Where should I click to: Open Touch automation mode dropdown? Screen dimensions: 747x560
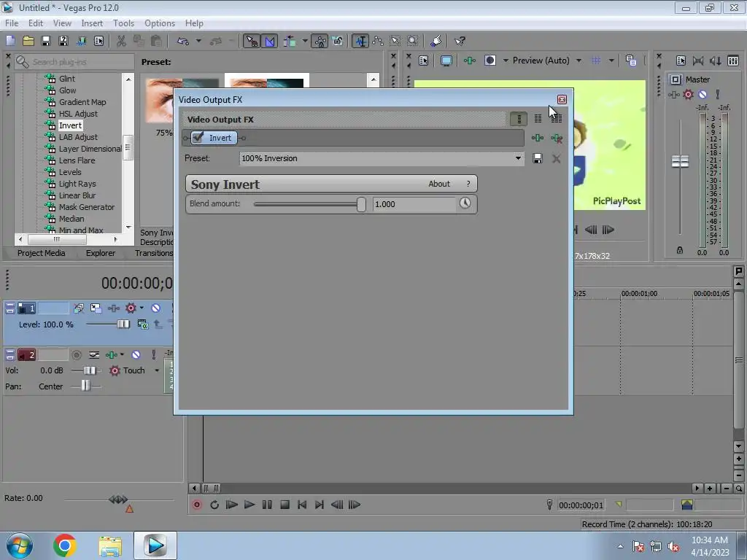pyautogui.click(x=157, y=370)
